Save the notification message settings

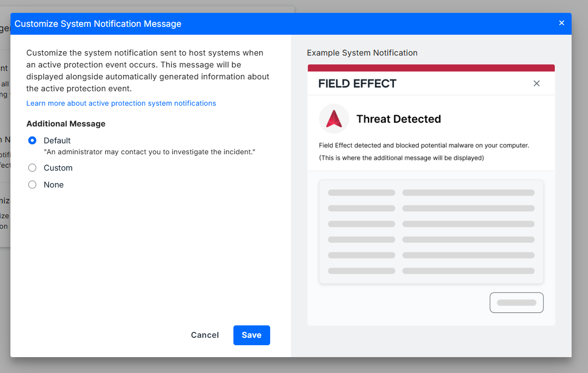252,335
